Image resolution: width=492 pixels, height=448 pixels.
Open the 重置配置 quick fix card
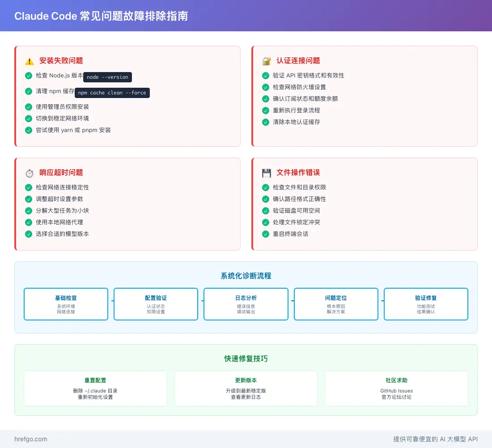[x=95, y=388]
